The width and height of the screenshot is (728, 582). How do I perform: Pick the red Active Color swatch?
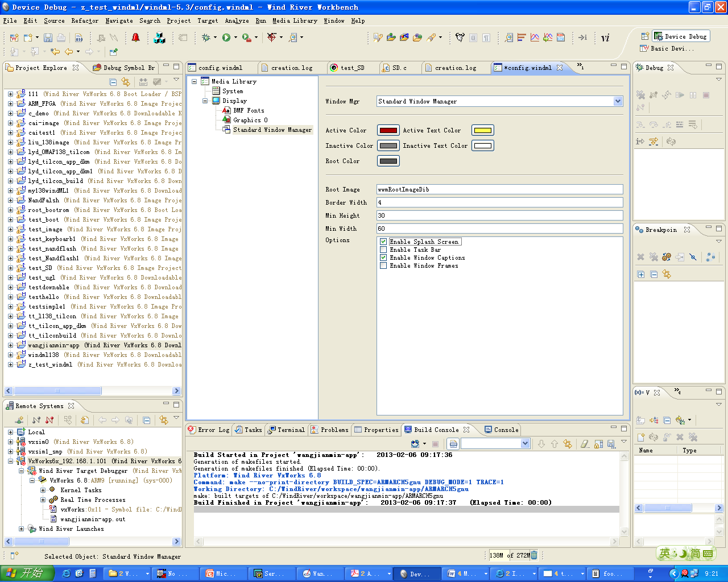click(x=388, y=130)
